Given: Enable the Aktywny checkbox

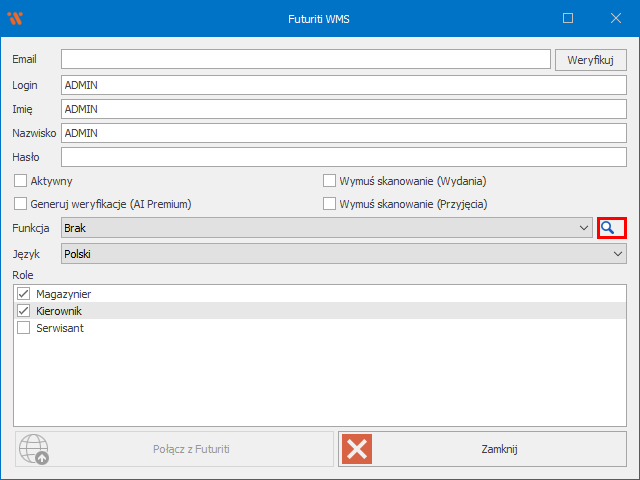Looking at the screenshot, I should pos(20,181).
